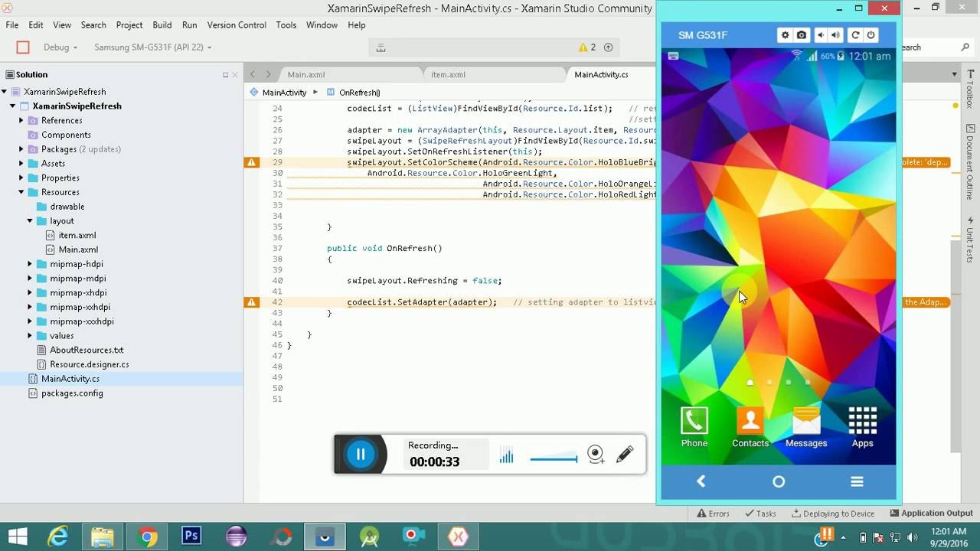Click the warning marker on line 29
Image resolution: width=980 pixels, height=551 pixels.
pos(251,162)
